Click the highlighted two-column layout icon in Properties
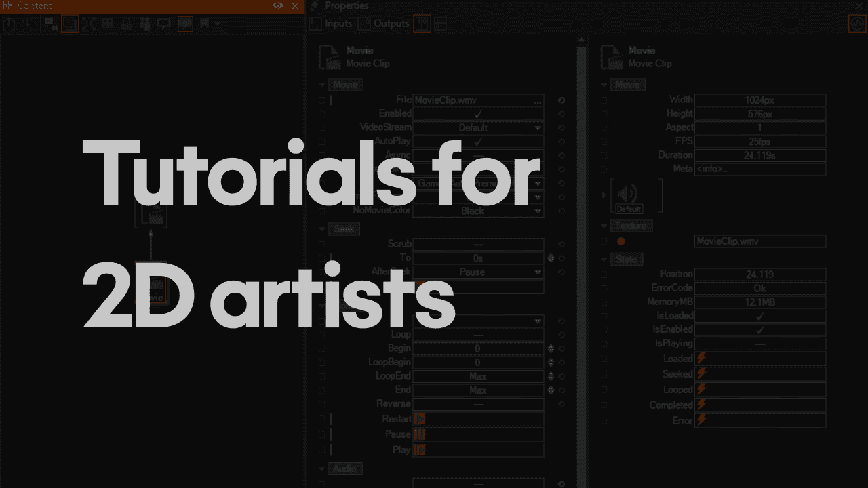Viewport: 868px width, 488px height. [x=422, y=24]
